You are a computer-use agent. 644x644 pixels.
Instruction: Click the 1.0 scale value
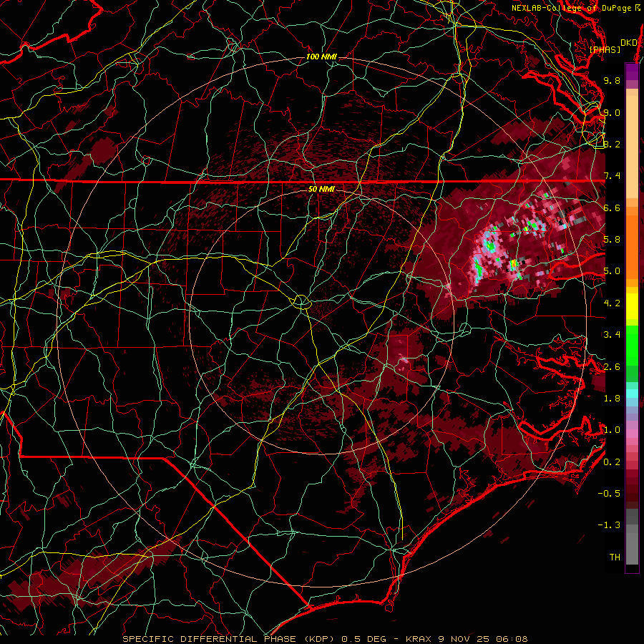(612, 430)
